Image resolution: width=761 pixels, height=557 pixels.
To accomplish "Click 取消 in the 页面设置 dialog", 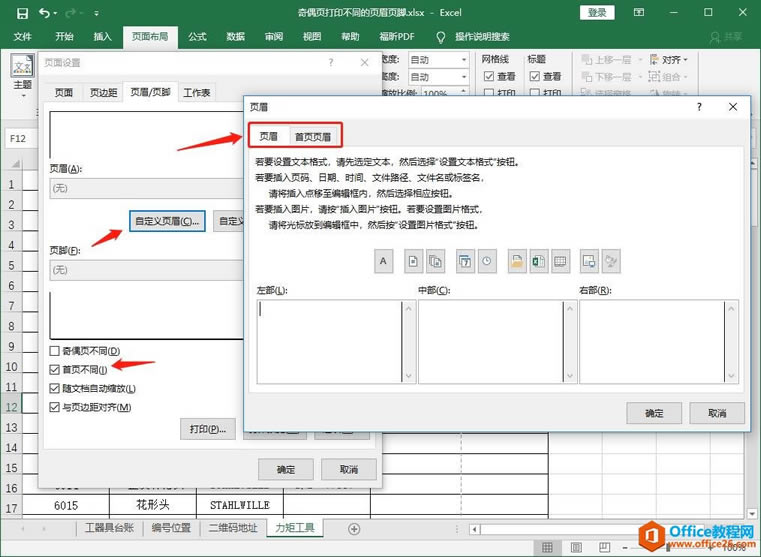I will point(348,469).
